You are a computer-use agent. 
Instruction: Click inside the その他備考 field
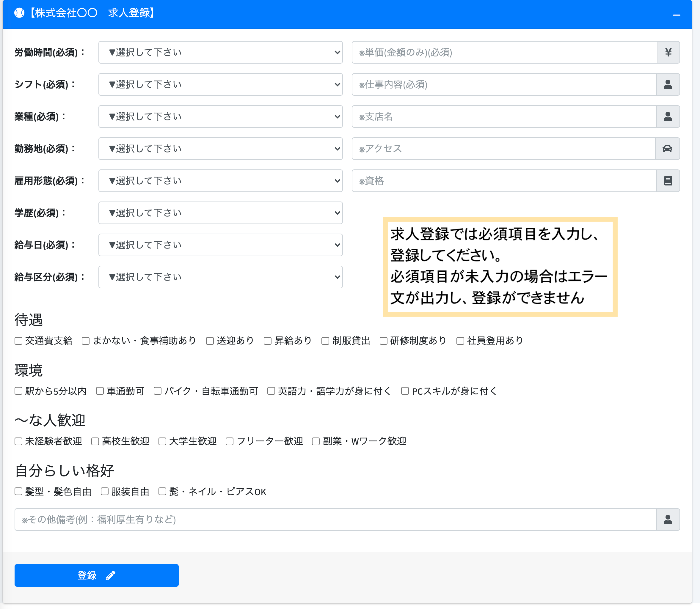[306, 519]
